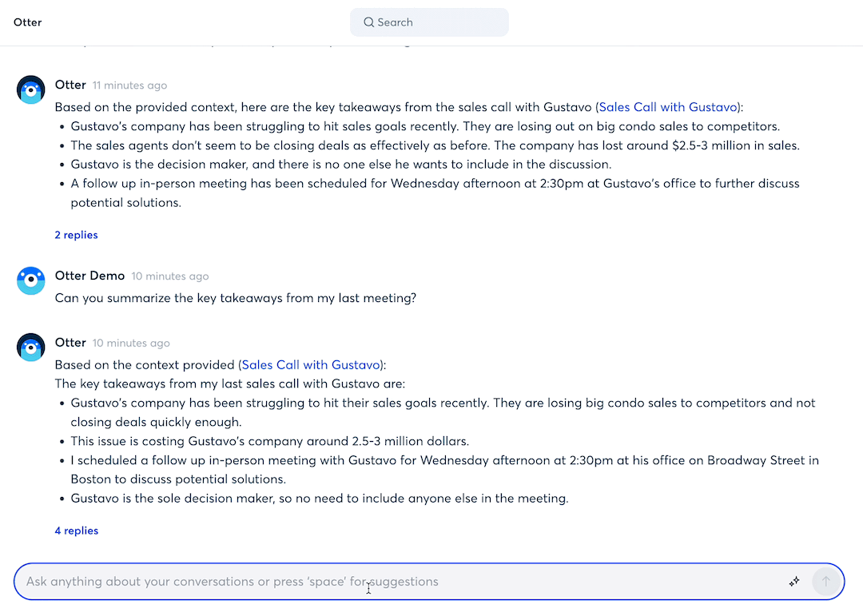Click bullet mentioning $2.5-3 million lost sales

pyautogui.click(x=435, y=145)
